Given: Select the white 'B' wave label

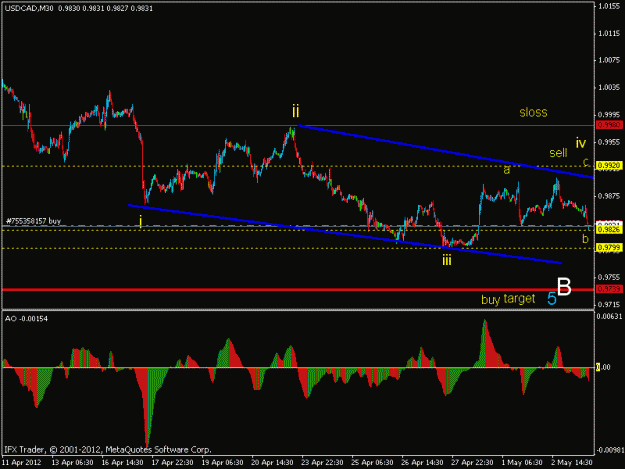Looking at the screenshot, I should click(564, 287).
